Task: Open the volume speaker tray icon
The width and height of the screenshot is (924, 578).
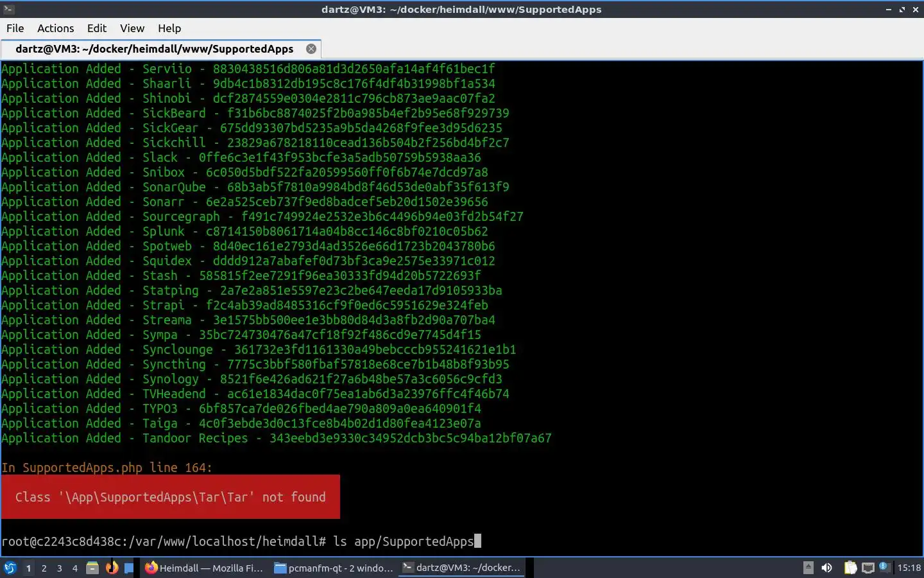Action: click(x=826, y=568)
